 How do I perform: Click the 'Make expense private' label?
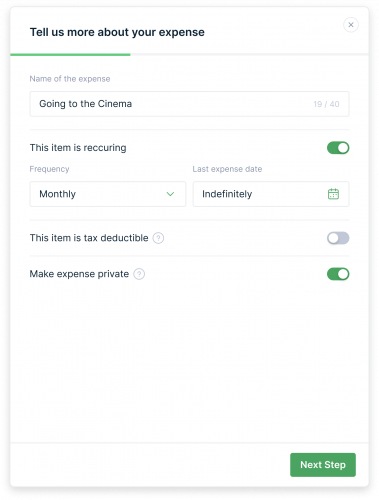79,274
